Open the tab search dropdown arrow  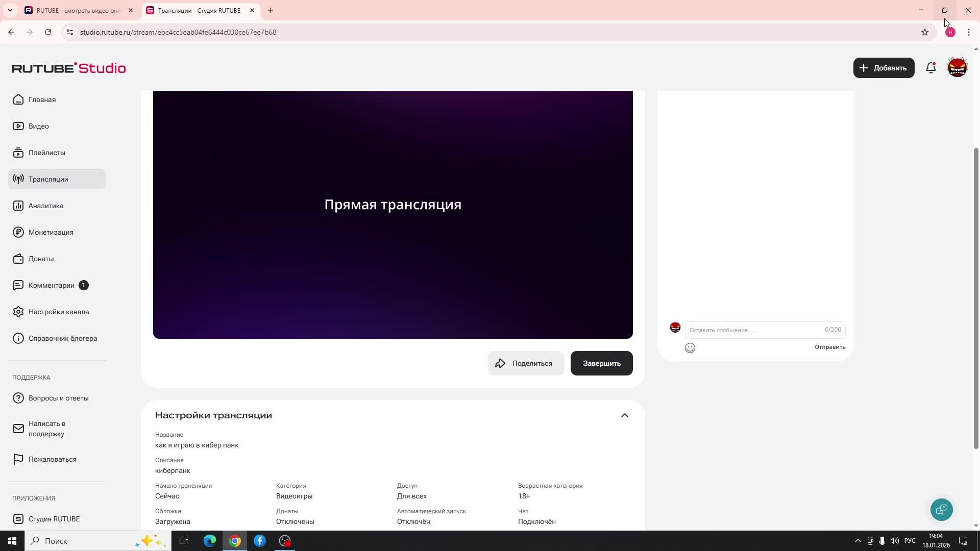tap(10, 10)
